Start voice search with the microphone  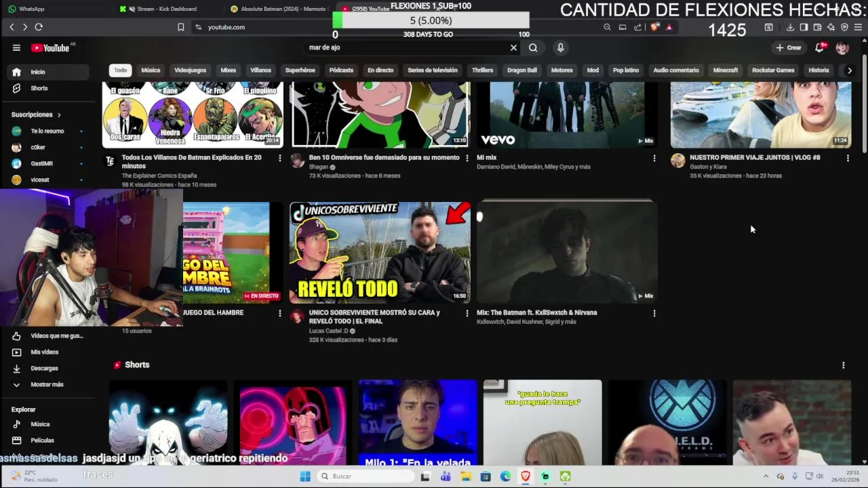[x=560, y=47]
